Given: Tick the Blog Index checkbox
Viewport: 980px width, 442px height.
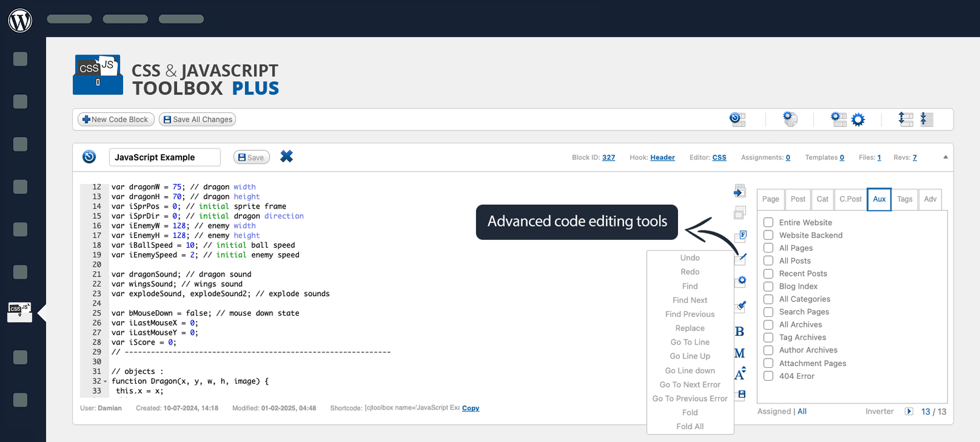Looking at the screenshot, I should (768, 286).
